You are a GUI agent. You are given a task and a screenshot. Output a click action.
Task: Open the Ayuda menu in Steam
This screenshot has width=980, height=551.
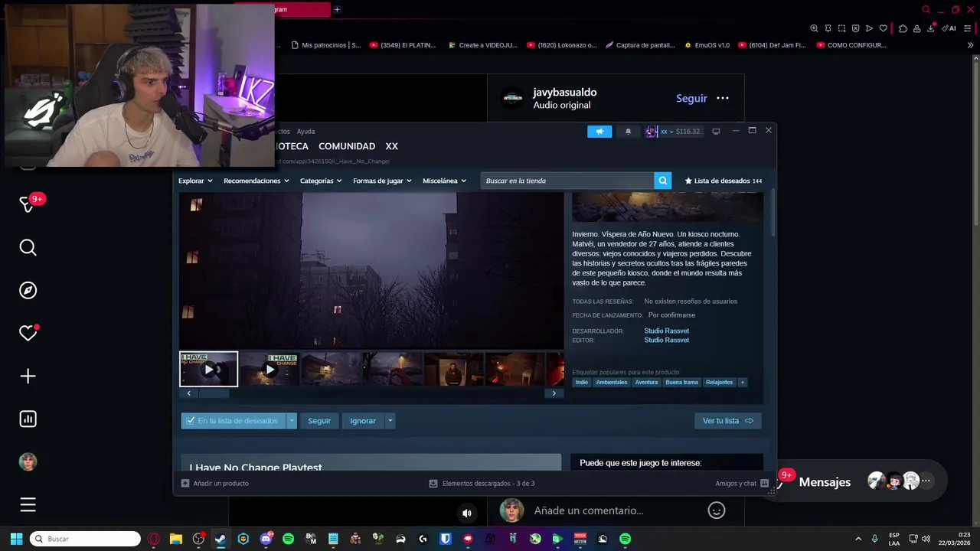pyautogui.click(x=305, y=132)
